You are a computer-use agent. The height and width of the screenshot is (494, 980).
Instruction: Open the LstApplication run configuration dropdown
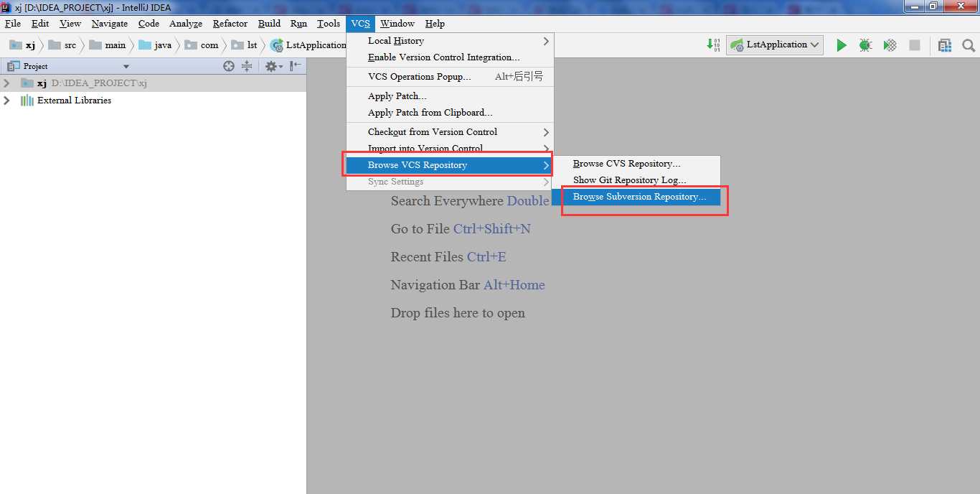pyautogui.click(x=775, y=45)
